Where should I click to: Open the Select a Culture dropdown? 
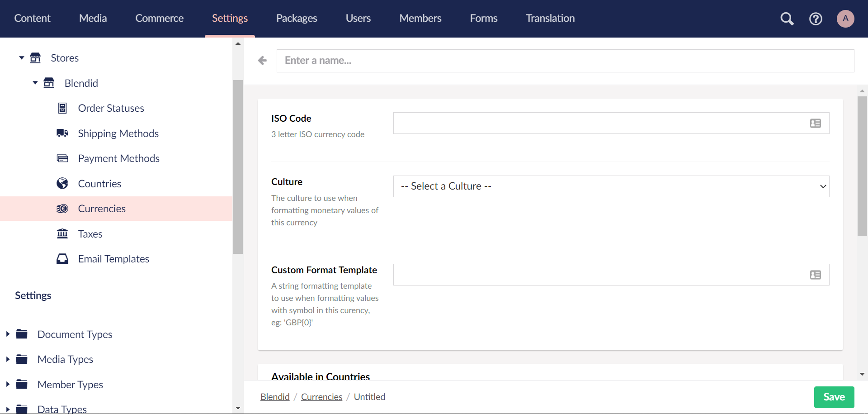611,186
